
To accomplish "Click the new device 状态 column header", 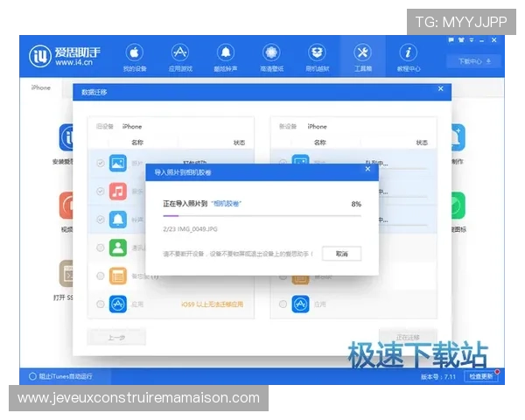I will (422, 143).
